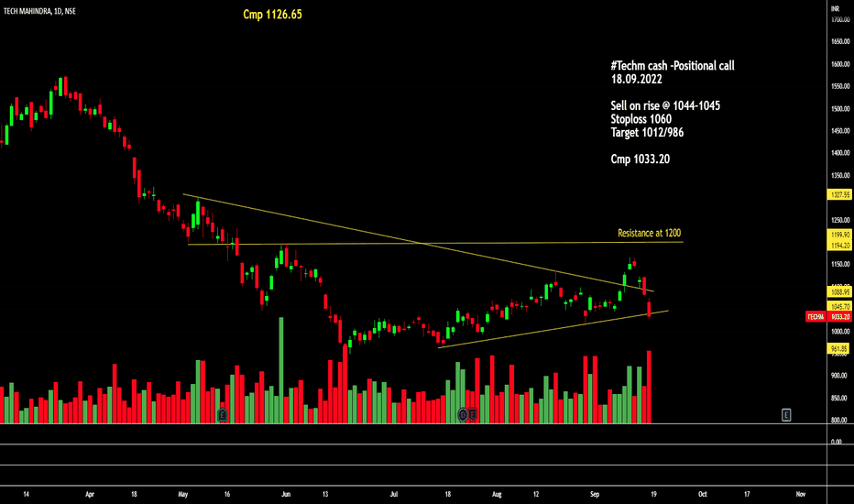Click the INR currency label on the price axis
This screenshot has width=854, height=504.
tap(835, 9)
